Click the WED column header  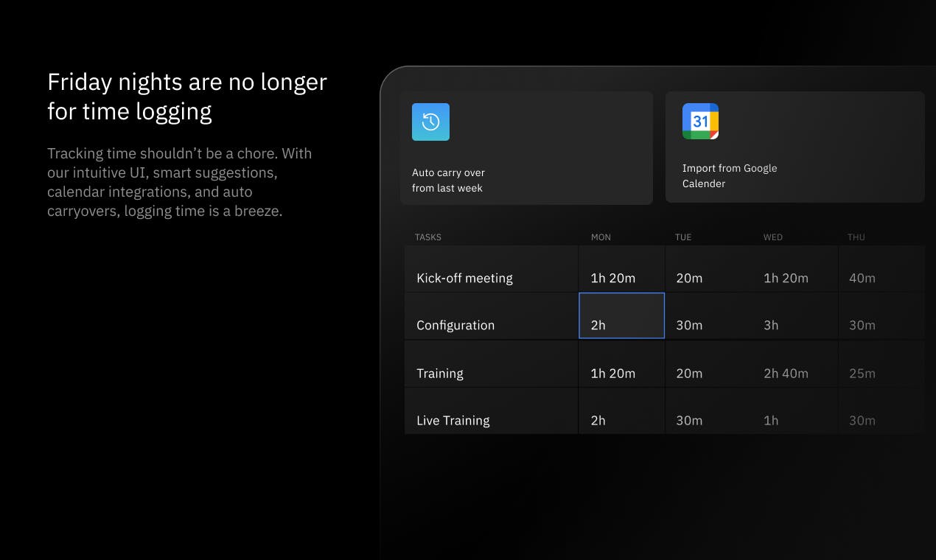(x=773, y=237)
